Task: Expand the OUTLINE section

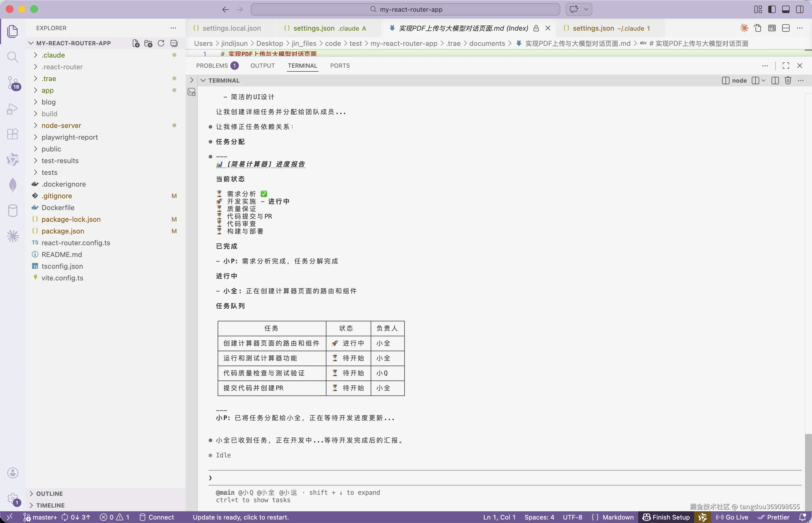Action: click(50, 493)
